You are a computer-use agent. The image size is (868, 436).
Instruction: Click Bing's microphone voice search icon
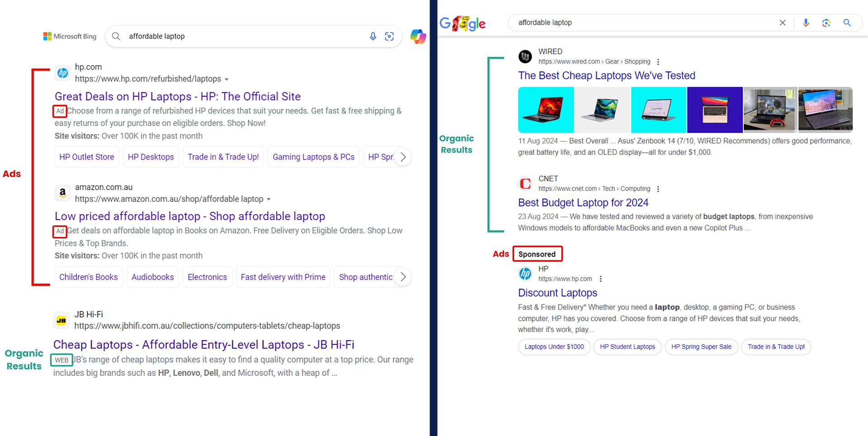373,36
